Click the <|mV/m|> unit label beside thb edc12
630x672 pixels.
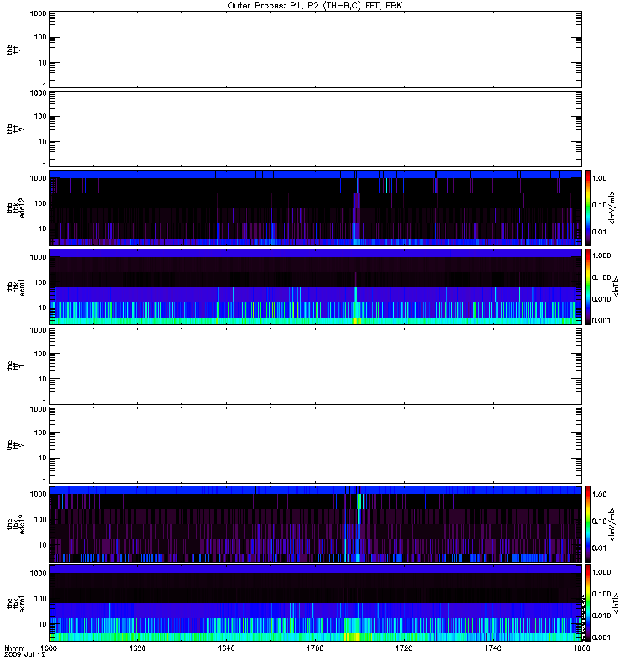(612, 207)
